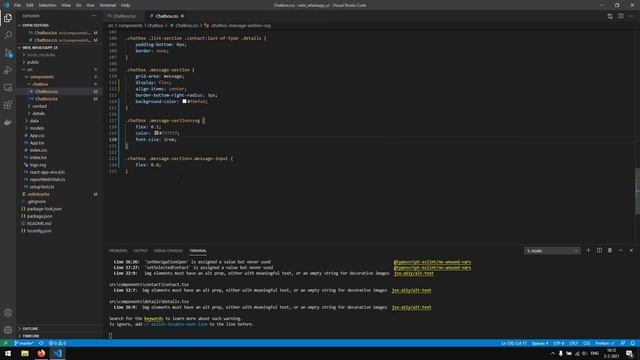Image resolution: width=640 pixels, height=360 pixels.
Task: Open Windows action center notifications
Action: click(629, 353)
